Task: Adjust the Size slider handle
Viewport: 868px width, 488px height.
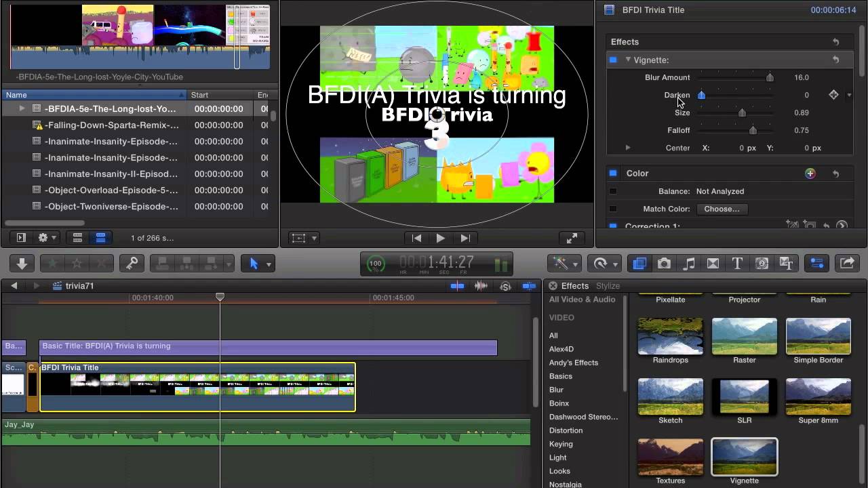Action: tap(742, 113)
